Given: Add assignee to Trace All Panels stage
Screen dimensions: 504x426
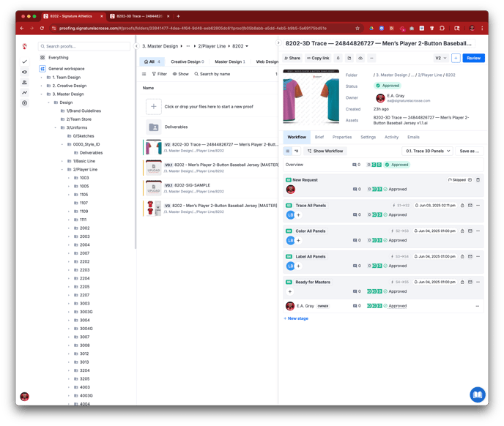Looking at the screenshot, I should tap(299, 215).
